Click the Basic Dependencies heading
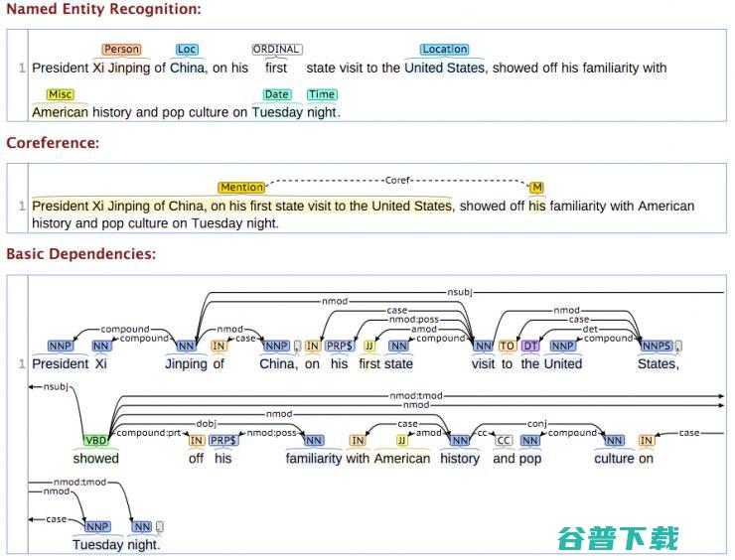 [x=80, y=254]
